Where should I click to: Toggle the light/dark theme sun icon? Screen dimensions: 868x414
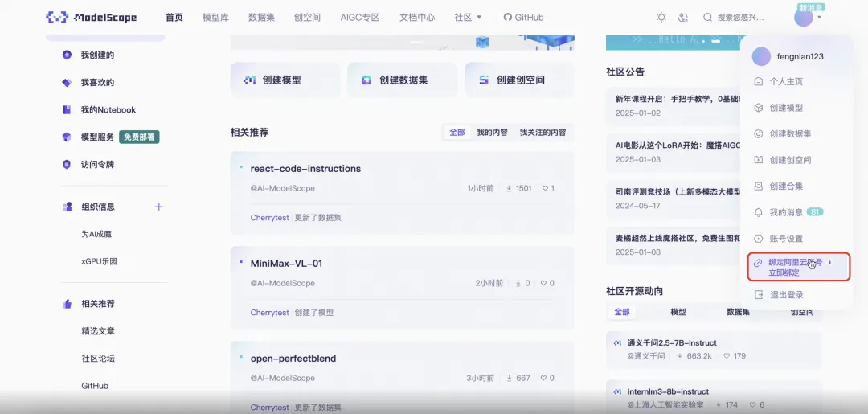coord(661,17)
